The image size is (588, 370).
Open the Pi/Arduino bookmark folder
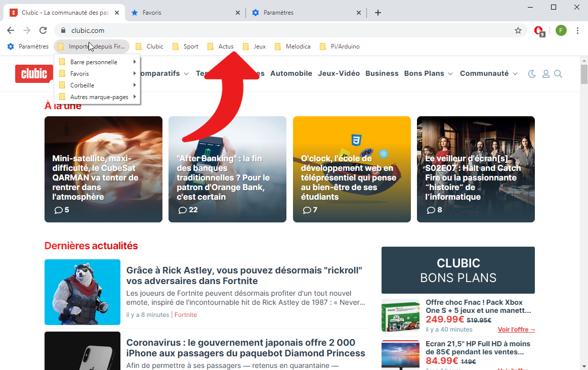(x=340, y=47)
